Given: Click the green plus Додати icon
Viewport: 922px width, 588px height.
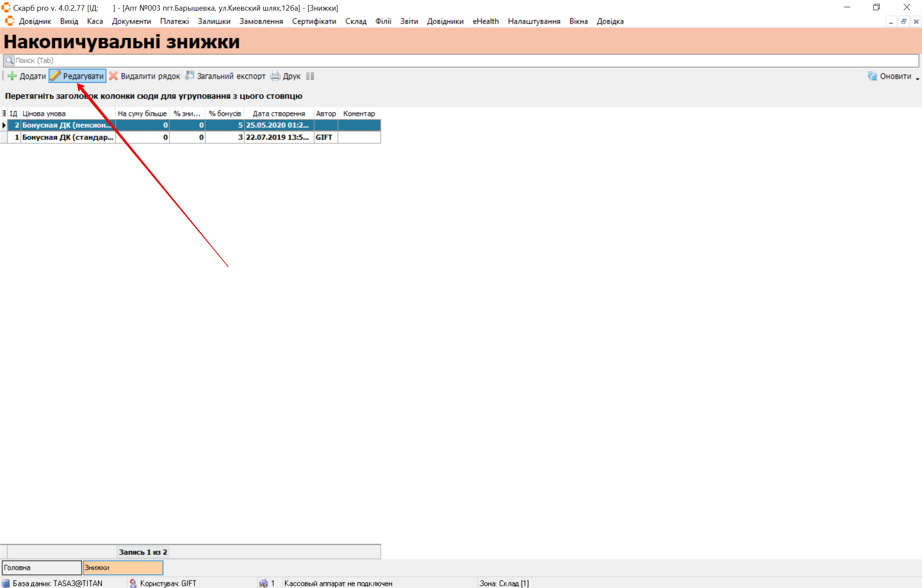Looking at the screenshot, I should 12,76.
